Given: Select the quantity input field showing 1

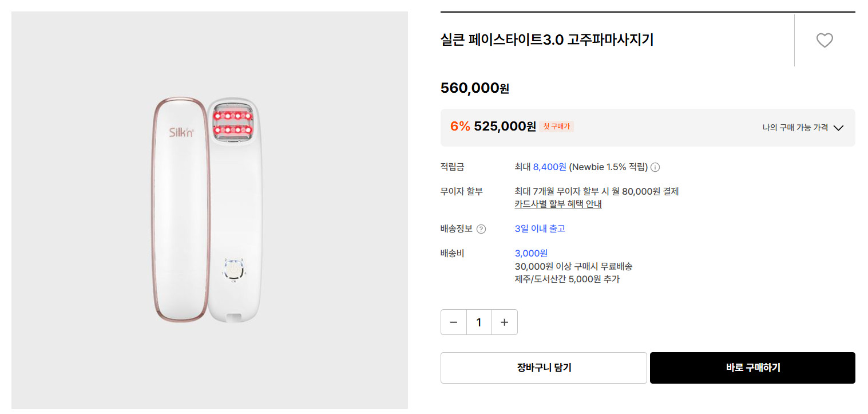Looking at the screenshot, I should 479,322.
